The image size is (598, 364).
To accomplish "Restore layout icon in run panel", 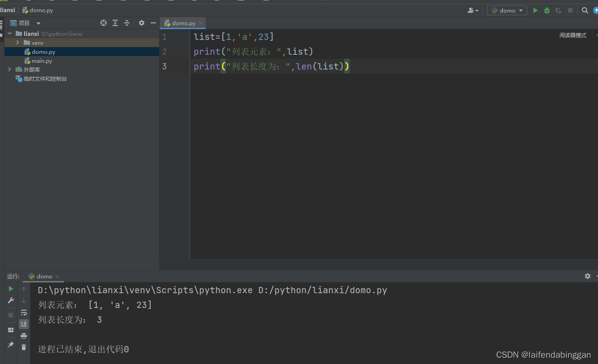I will pyautogui.click(x=11, y=330).
